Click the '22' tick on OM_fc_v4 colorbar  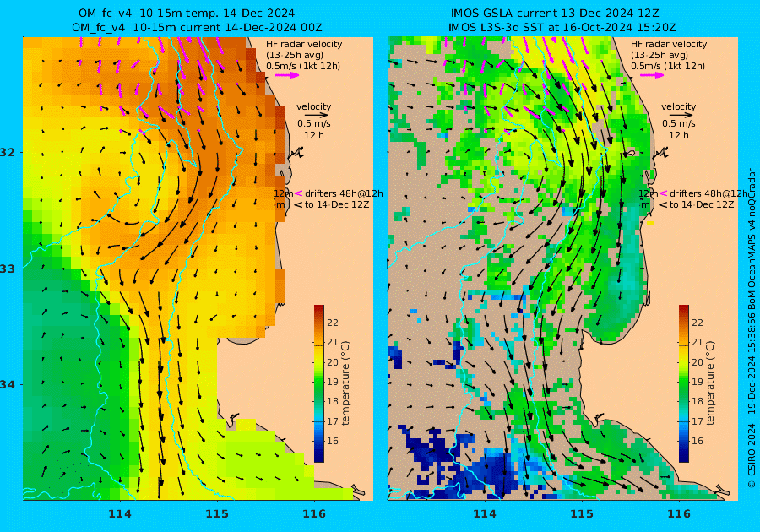click(333, 323)
